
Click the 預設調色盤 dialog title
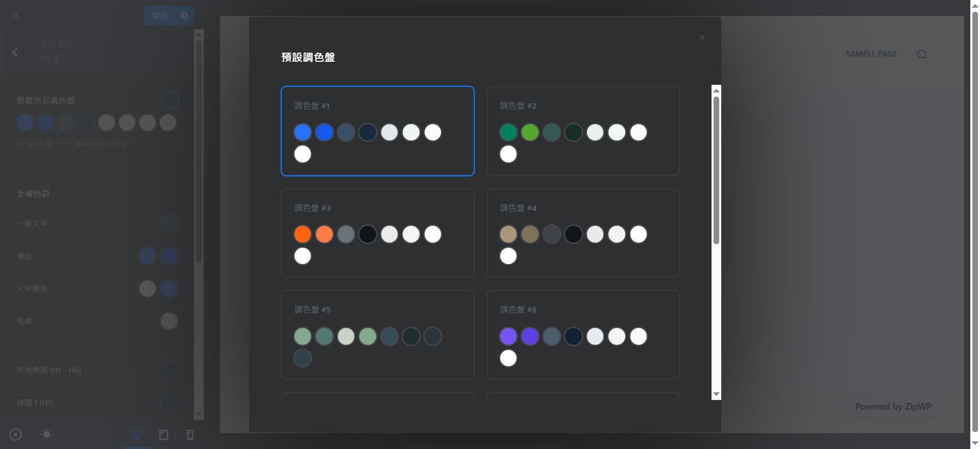[308, 57]
